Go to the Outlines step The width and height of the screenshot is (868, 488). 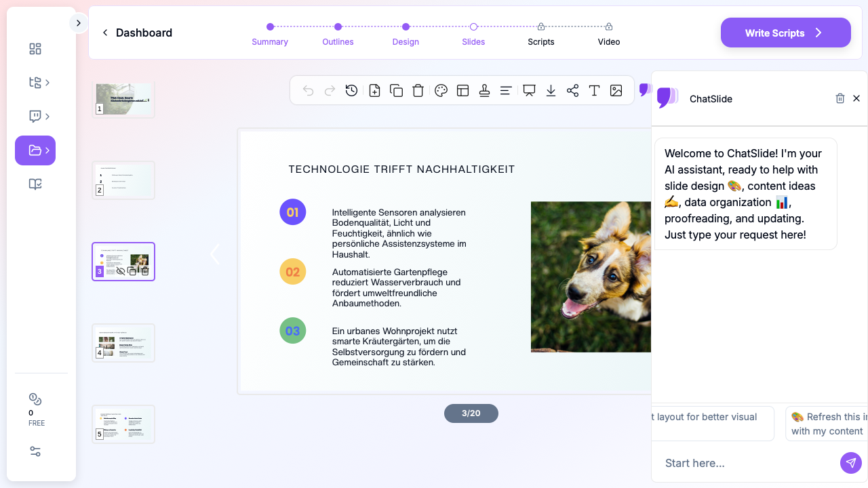(338, 34)
